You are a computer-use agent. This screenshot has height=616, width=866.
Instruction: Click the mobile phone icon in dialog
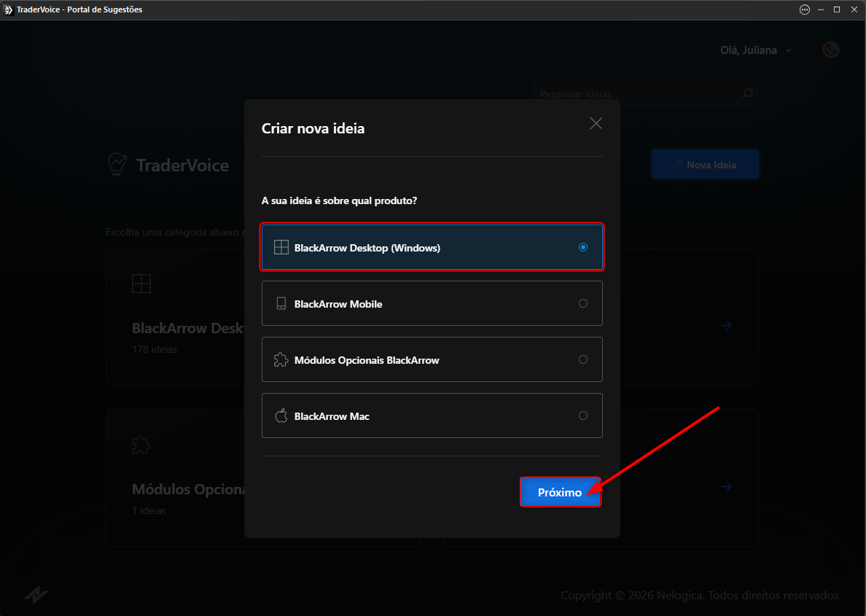tap(281, 304)
